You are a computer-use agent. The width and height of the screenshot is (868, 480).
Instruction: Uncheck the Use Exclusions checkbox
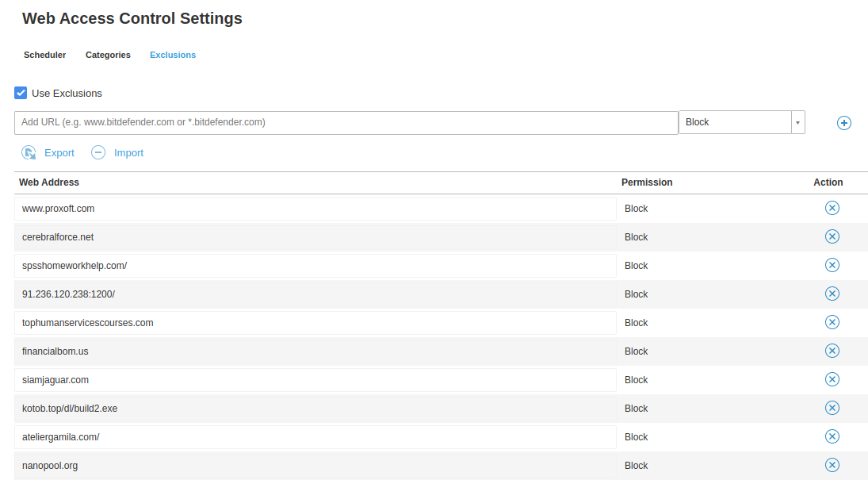coord(21,93)
